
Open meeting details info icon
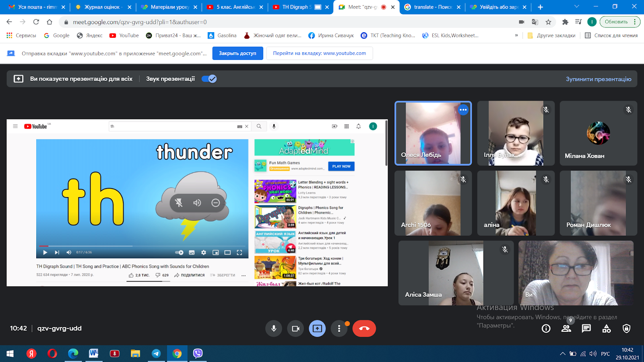click(x=546, y=329)
